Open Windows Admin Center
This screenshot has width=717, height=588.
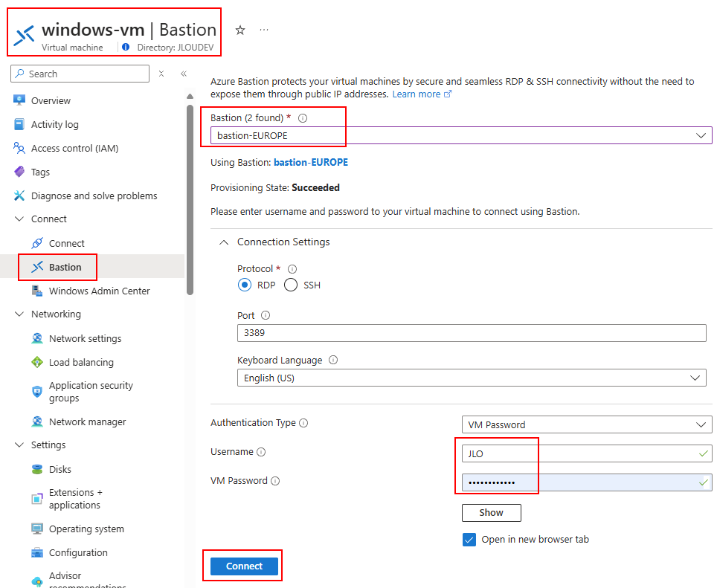tap(99, 291)
